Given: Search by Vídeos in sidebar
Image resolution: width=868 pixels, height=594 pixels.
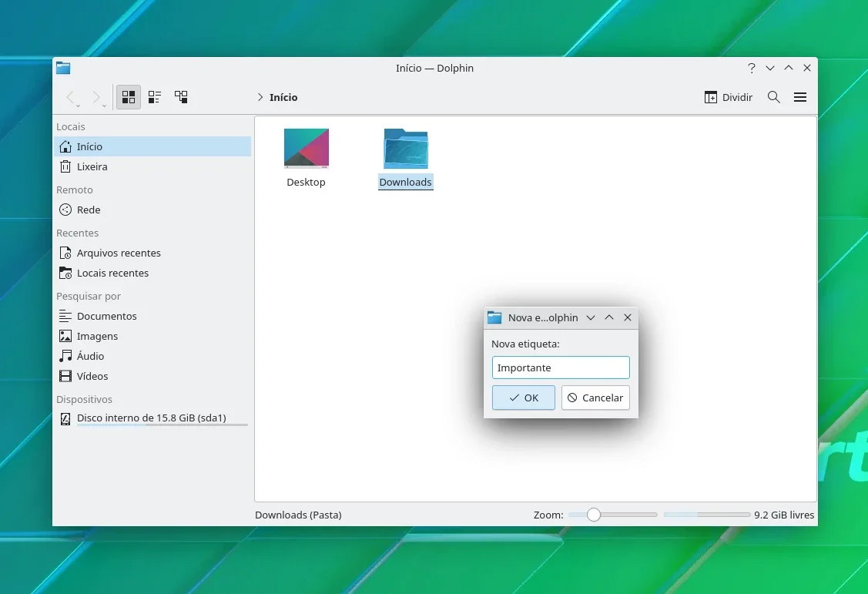Looking at the screenshot, I should [x=152, y=376].
